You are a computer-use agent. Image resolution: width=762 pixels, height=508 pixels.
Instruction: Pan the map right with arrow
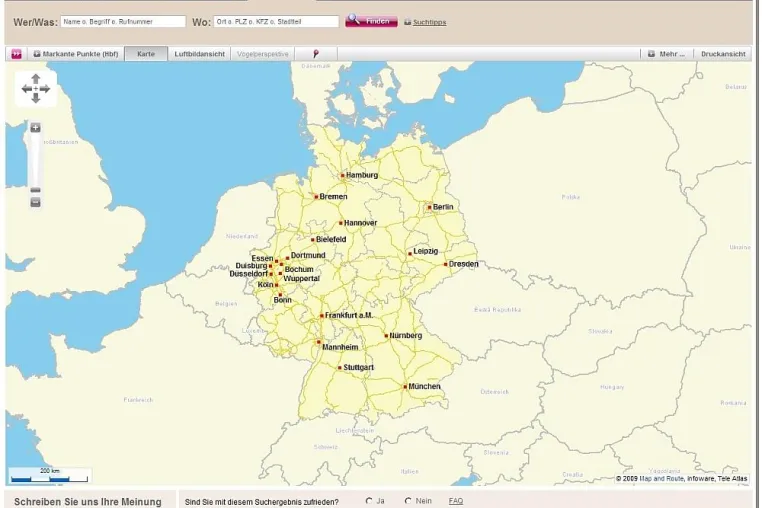[x=45, y=89]
